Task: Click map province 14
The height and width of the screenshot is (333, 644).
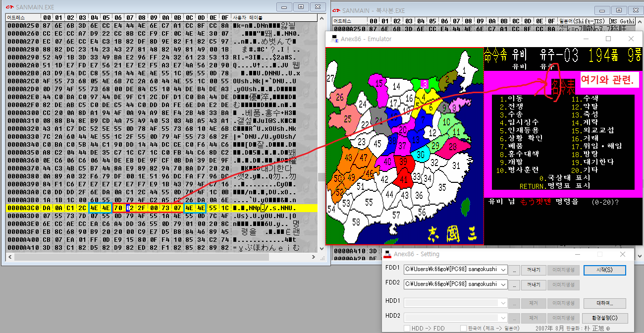Action: point(397,86)
